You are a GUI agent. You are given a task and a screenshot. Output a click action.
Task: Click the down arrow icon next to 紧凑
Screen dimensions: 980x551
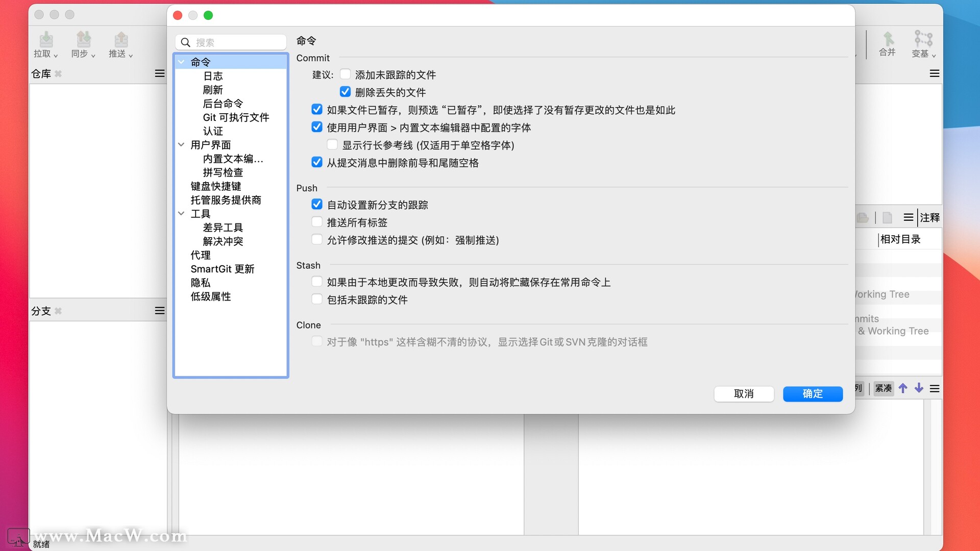[919, 388]
